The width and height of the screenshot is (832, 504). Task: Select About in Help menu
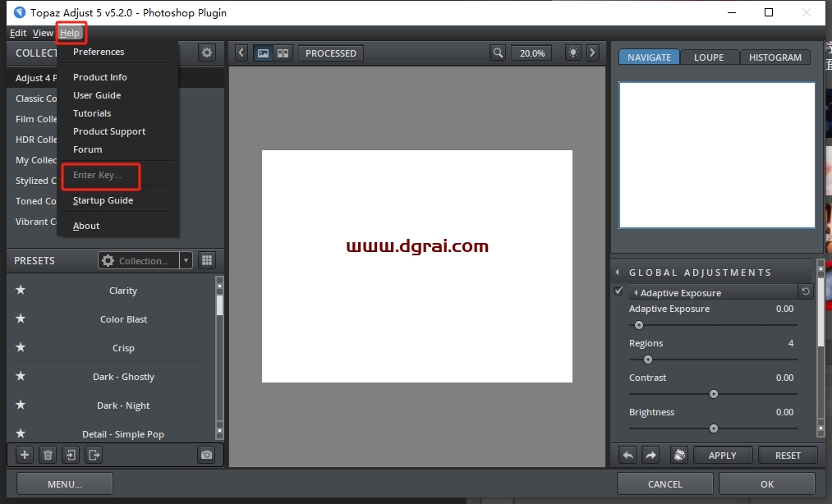click(86, 226)
